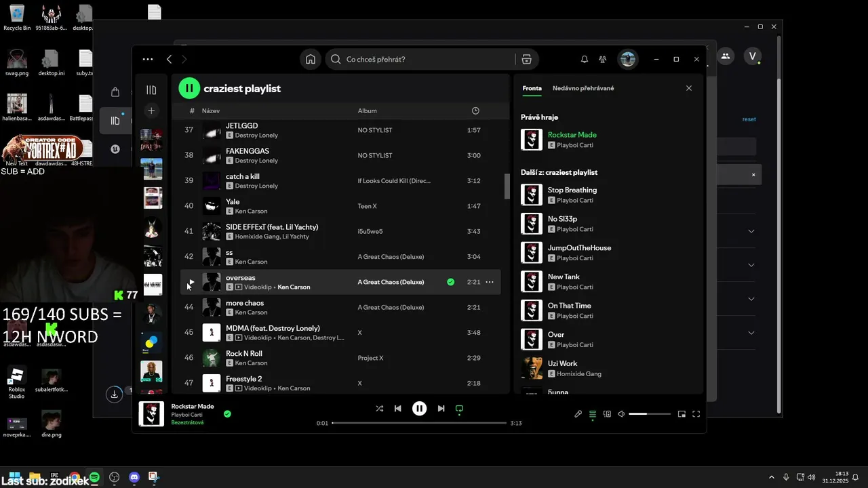Click the Rockstar Made cover in the player bar

151,413
